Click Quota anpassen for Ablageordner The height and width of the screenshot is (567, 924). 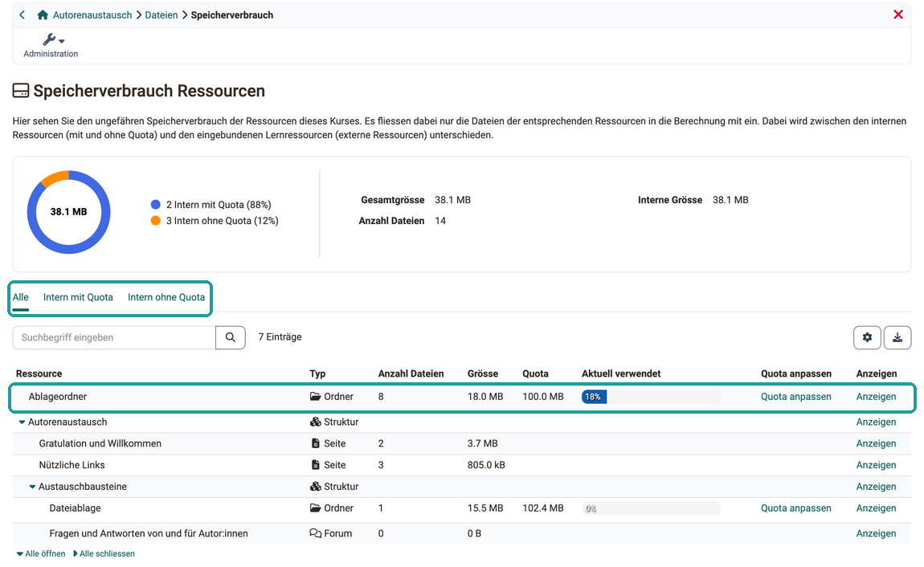[x=795, y=396]
